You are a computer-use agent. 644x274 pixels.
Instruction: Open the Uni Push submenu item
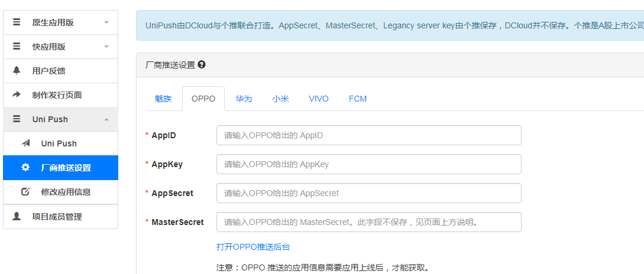pyautogui.click(x=60, y=143)
